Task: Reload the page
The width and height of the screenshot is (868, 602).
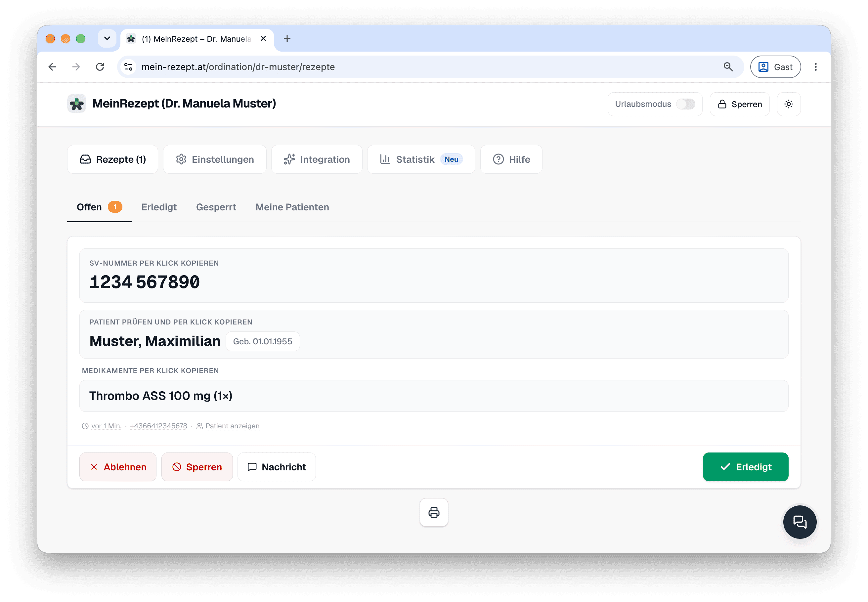Action: click(100, 67)
